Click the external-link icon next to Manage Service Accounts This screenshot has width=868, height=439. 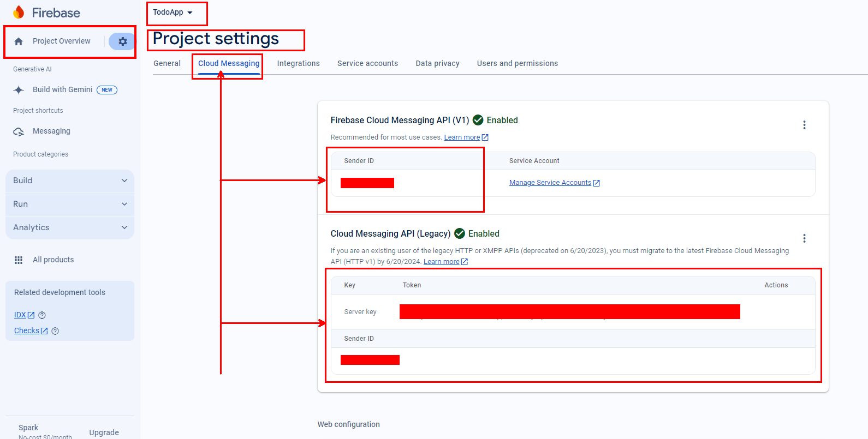(596, 183)
